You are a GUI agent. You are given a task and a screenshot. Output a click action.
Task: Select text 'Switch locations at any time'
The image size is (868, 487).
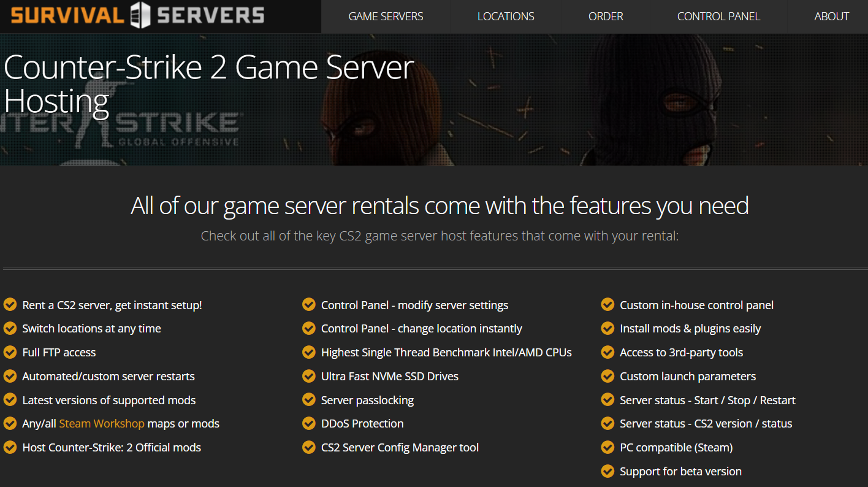pyautogui.click(x=91, y=329)
